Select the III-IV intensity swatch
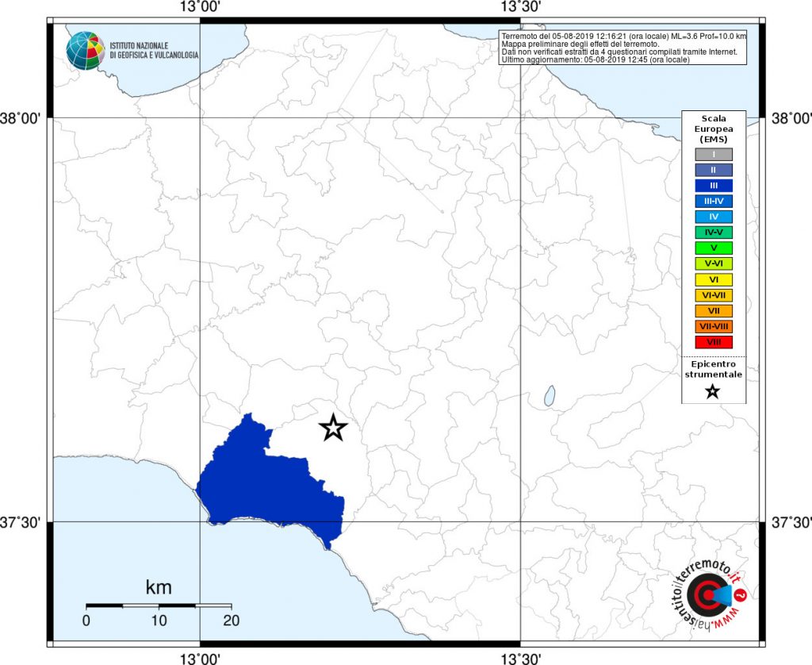Image resolution: width=812 pixels, height=665 pixels. [714, 201]
